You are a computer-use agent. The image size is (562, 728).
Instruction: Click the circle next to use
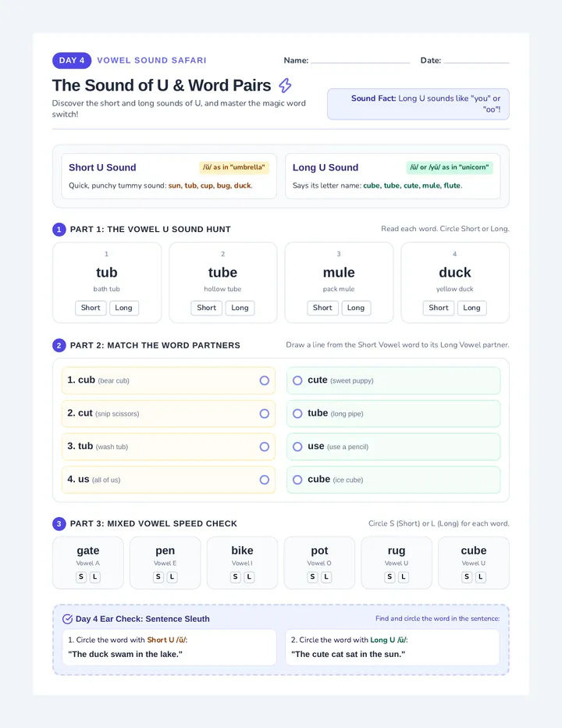point(297,447)
